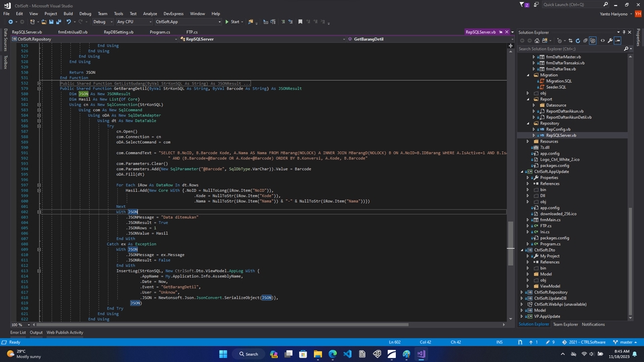The image size is (644, 362).
Task: Open the File menu
Action: pos(6,13)
